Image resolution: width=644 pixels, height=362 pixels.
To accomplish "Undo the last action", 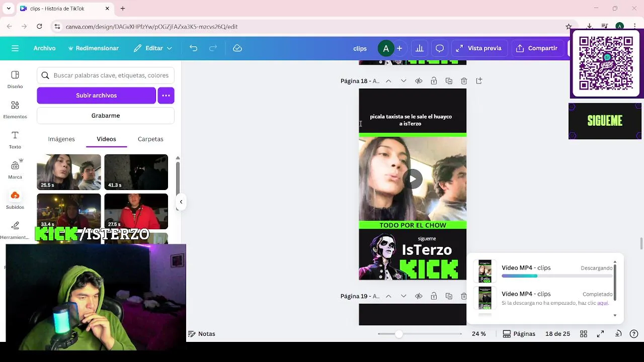I will [x=193, y=48].
